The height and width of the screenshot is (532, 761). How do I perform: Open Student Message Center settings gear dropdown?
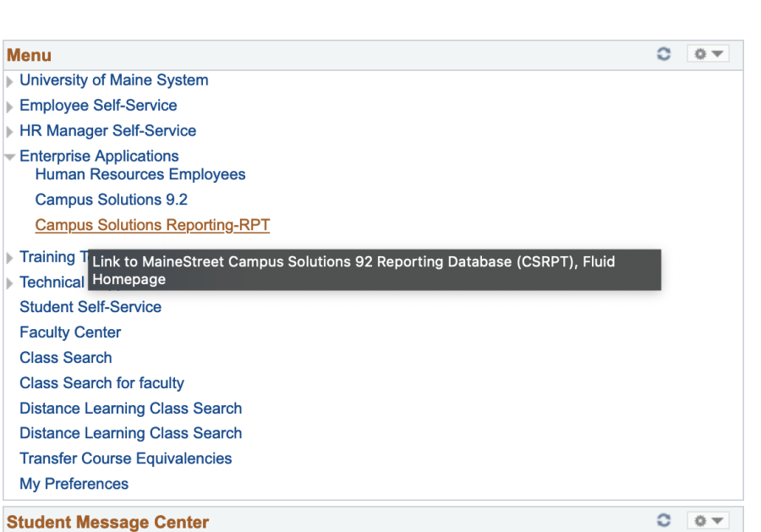coord(708,521)
